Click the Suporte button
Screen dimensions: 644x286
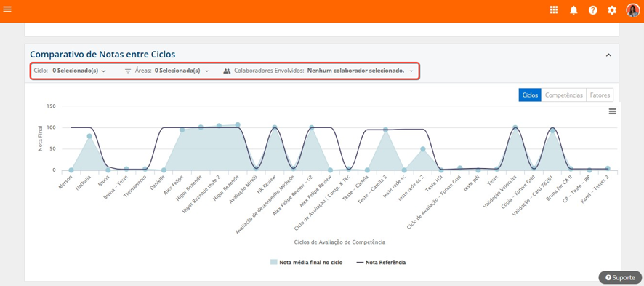[x=620, y=278]
